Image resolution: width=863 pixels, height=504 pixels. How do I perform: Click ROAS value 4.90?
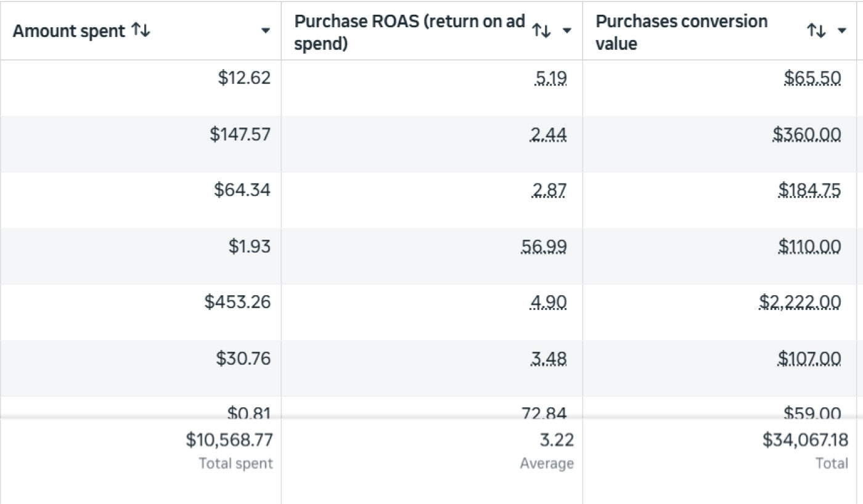[x=548, y=303]
